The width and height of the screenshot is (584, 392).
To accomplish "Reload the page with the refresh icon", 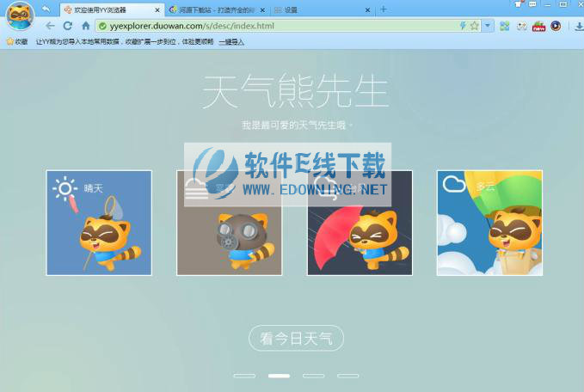I will (68, 26).
